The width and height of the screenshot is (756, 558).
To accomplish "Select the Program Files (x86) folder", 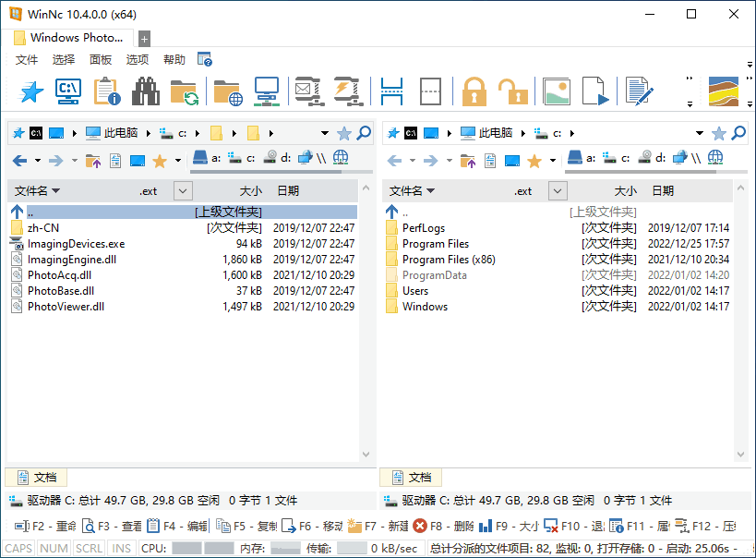I will click(x=558, y=260).
